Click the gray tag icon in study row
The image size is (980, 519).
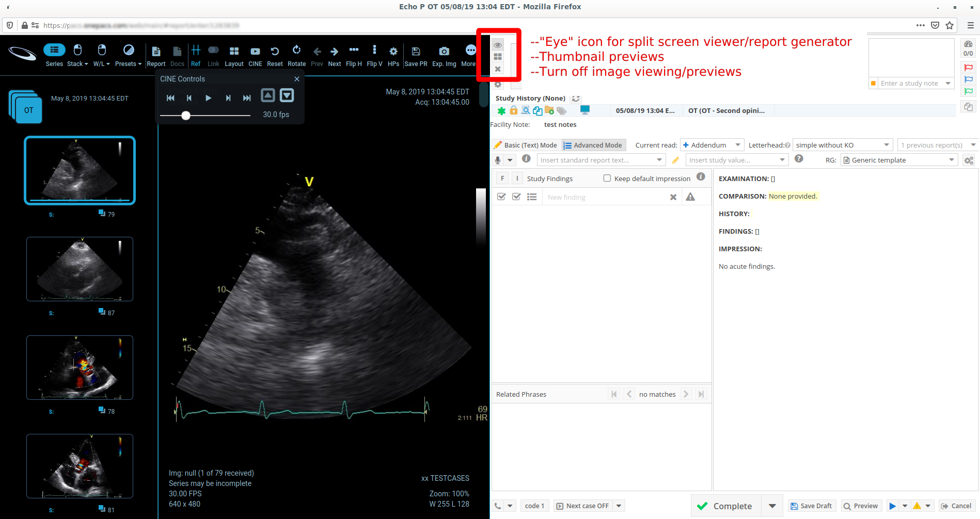pyautogui.click(x=562, y=111)
